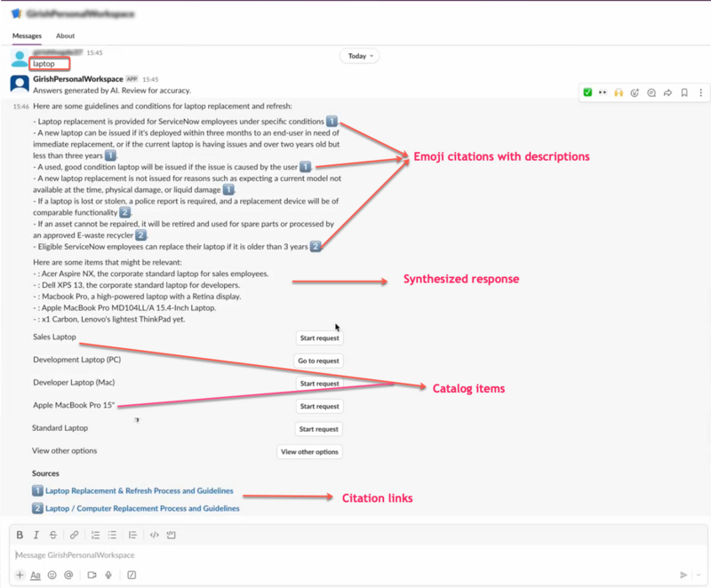Mention someone with the @ icon
The image size is (711, 588).
[68, 575]
